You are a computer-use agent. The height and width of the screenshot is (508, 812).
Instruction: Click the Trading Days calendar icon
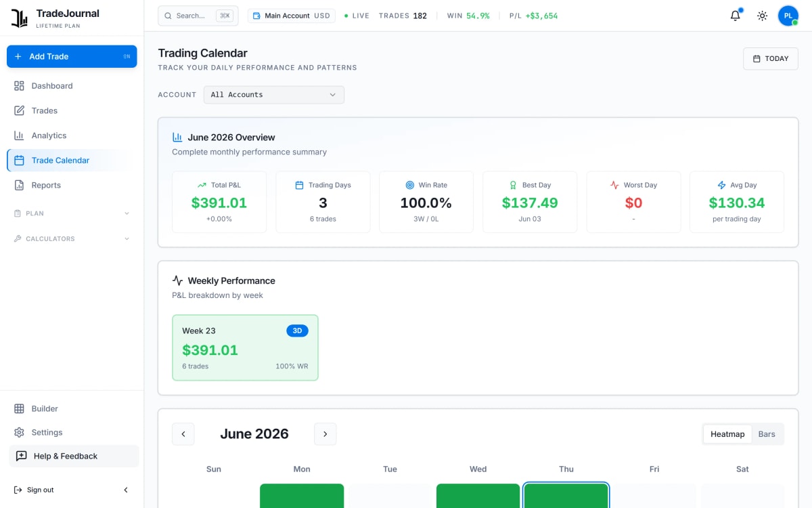(x=299, y=185)
